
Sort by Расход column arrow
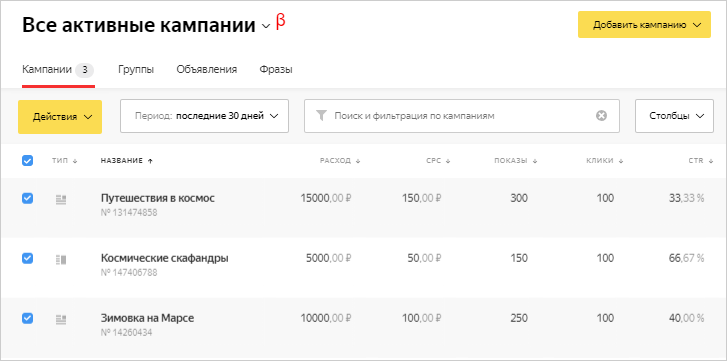coord(358,161)
